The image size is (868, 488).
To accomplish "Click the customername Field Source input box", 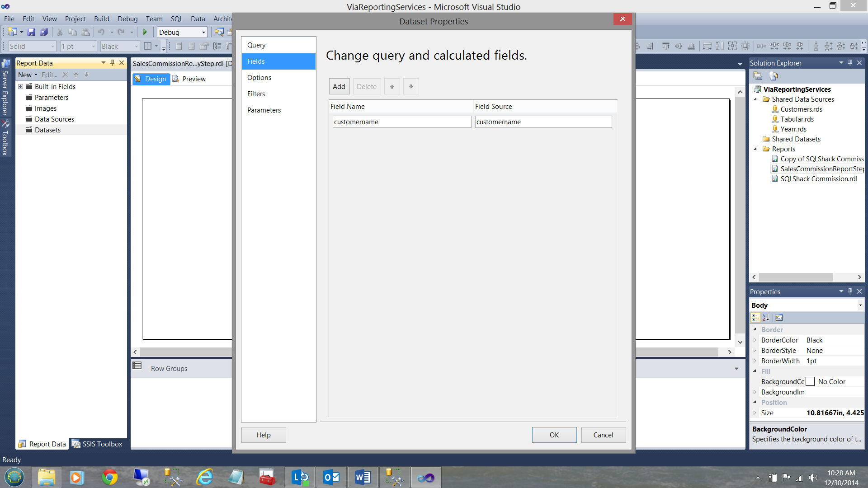I will point(543,122).
